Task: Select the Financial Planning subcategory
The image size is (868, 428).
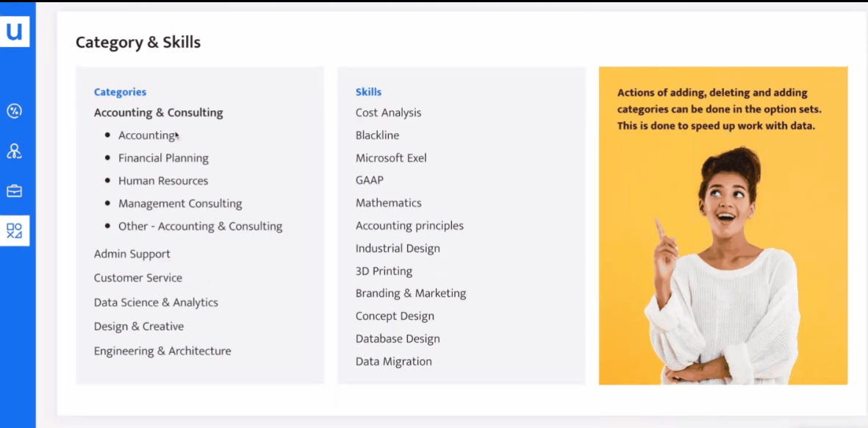Action: click(x=163, y=158)
